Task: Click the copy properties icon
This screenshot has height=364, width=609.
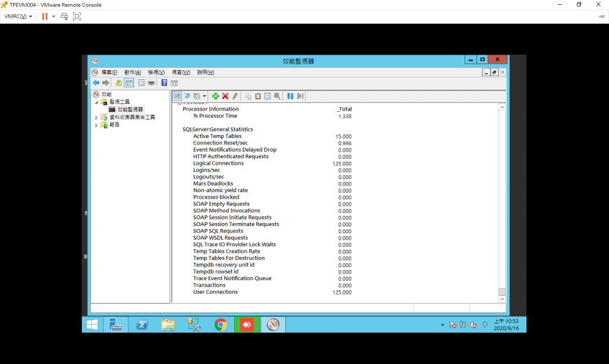Action: tap(248, 96)
